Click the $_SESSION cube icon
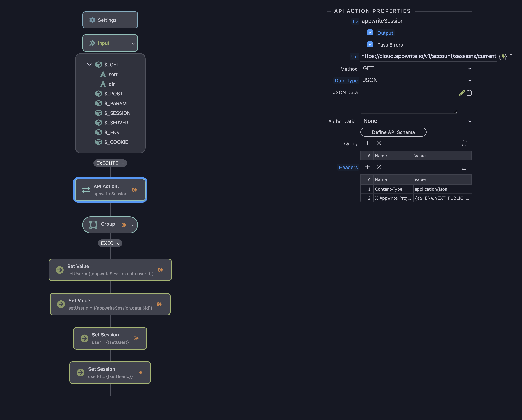 click(99, 113)
